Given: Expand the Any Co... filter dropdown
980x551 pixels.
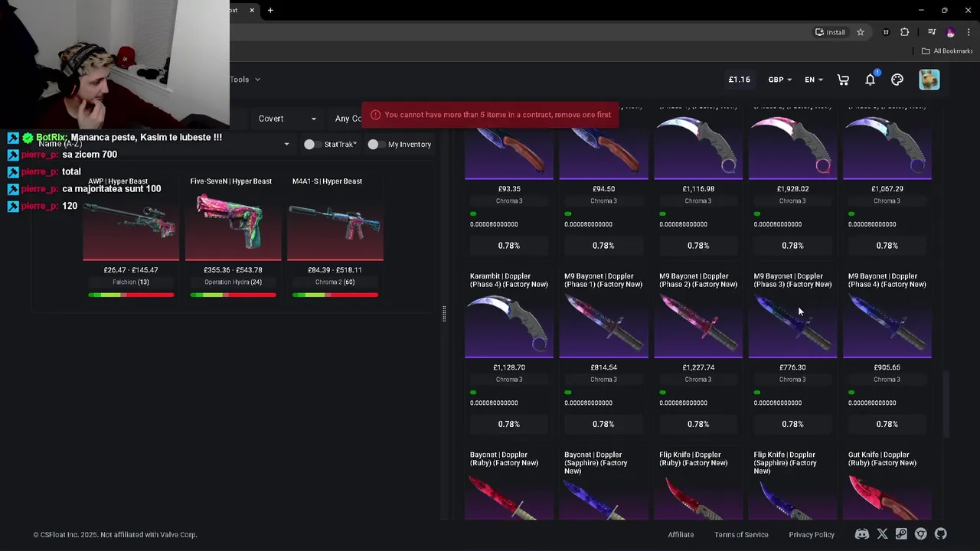Looking at the screenshot, I should (348, 119).
